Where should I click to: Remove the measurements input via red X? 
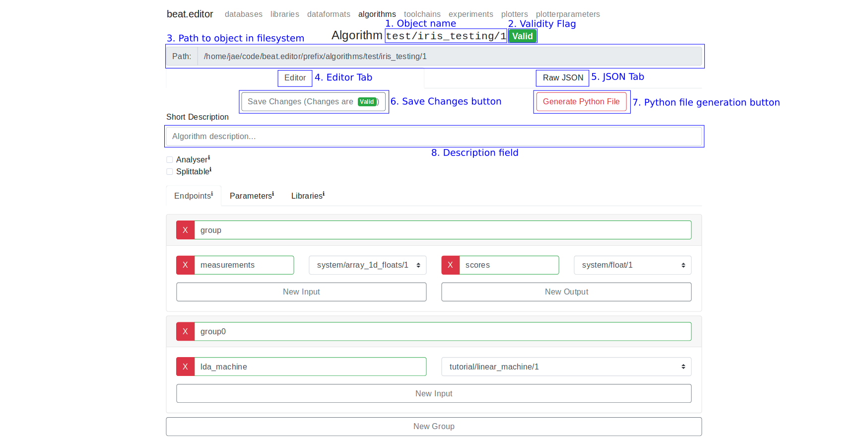coord(185,265)
